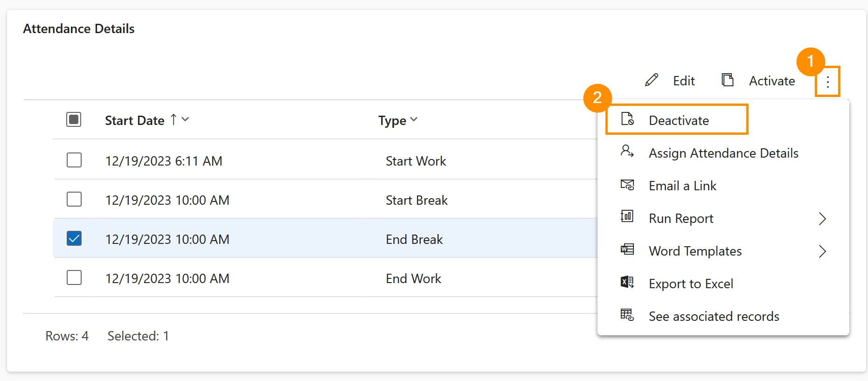Click the See associated records icon

coord(627,315)
